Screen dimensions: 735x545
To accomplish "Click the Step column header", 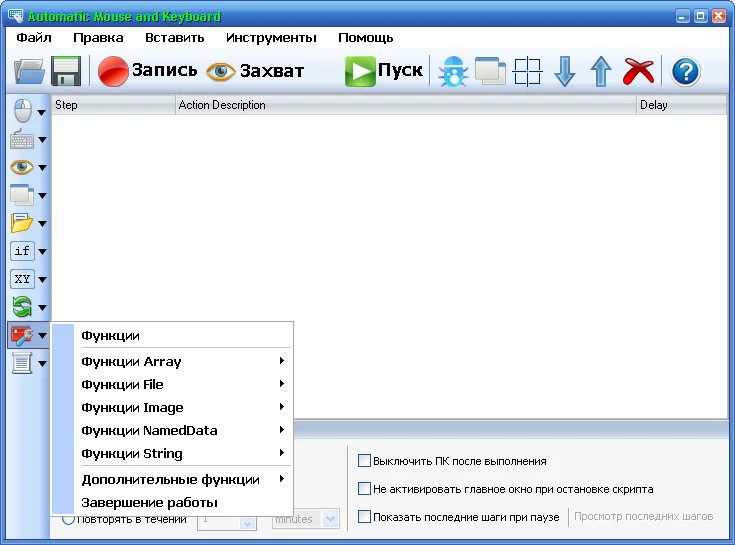I will pos(113,105).
